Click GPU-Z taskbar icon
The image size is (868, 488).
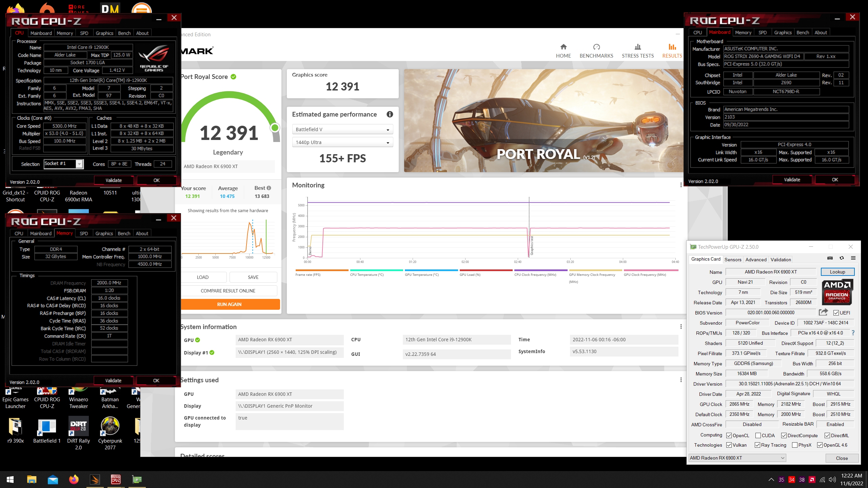(x=137, y=480)
